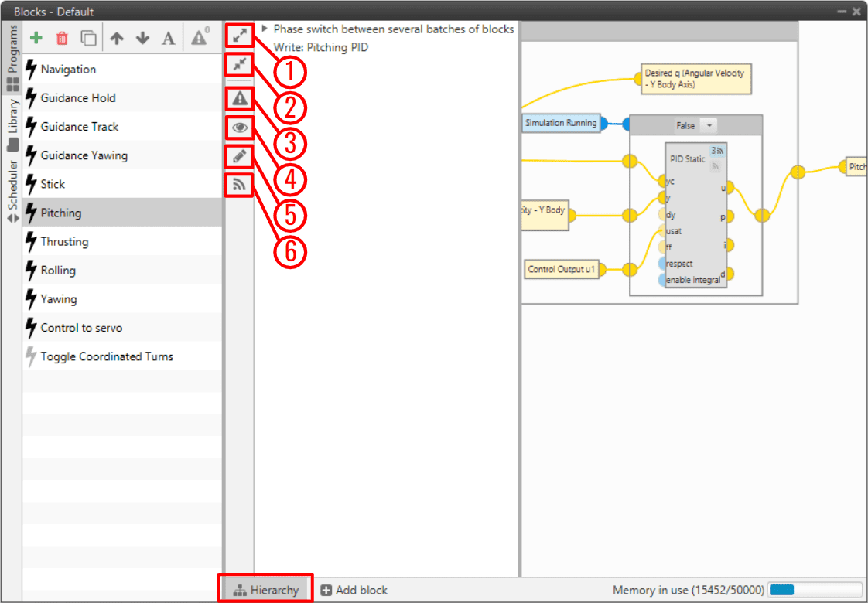Click the Hierarchy button

point(267,590)
